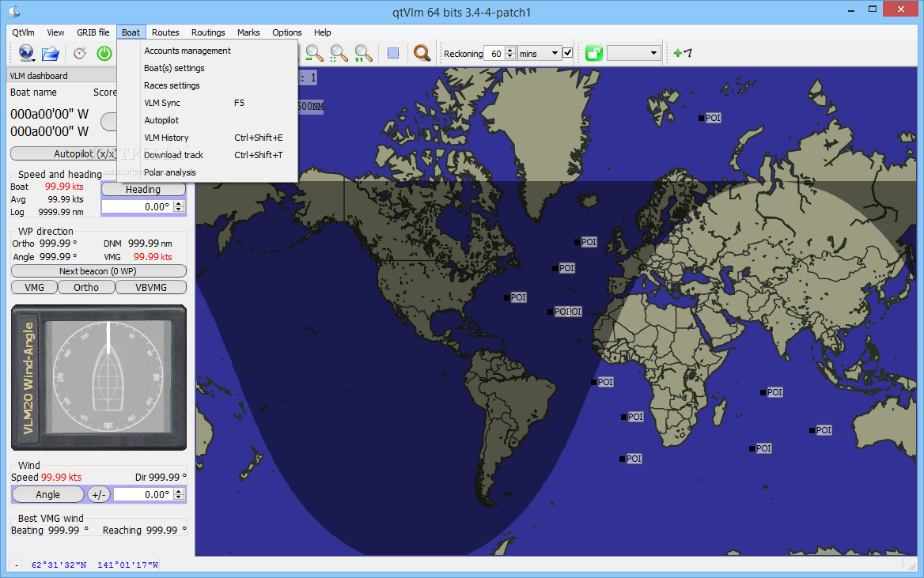924x578 pixels.
Task: Click the heading 0.00° input field
Action: [138, 207]
